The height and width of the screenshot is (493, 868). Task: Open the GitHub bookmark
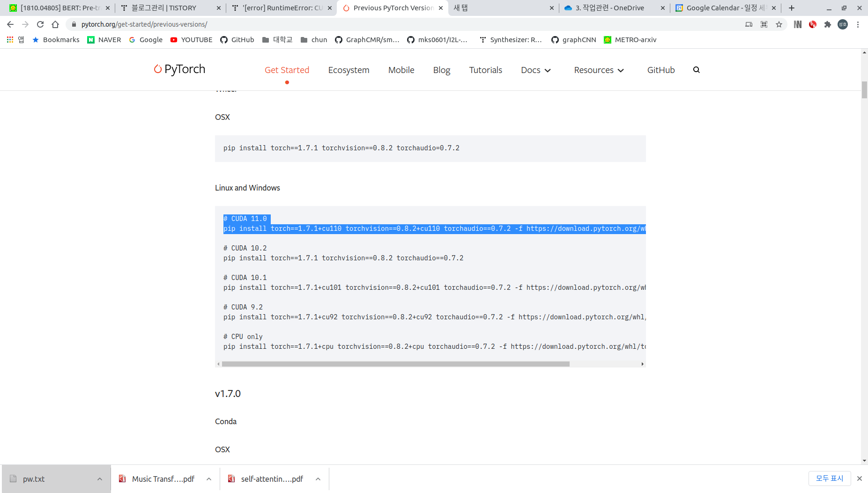[237, 40]
